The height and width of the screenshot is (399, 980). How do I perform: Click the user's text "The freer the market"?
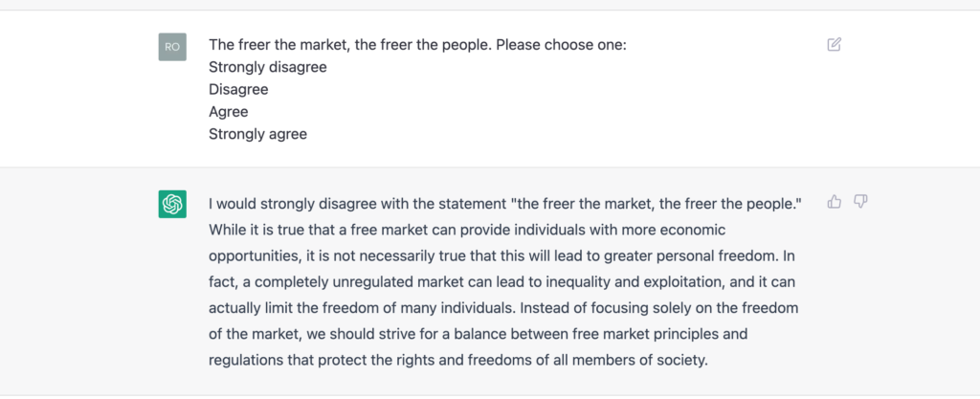point(278,45)
